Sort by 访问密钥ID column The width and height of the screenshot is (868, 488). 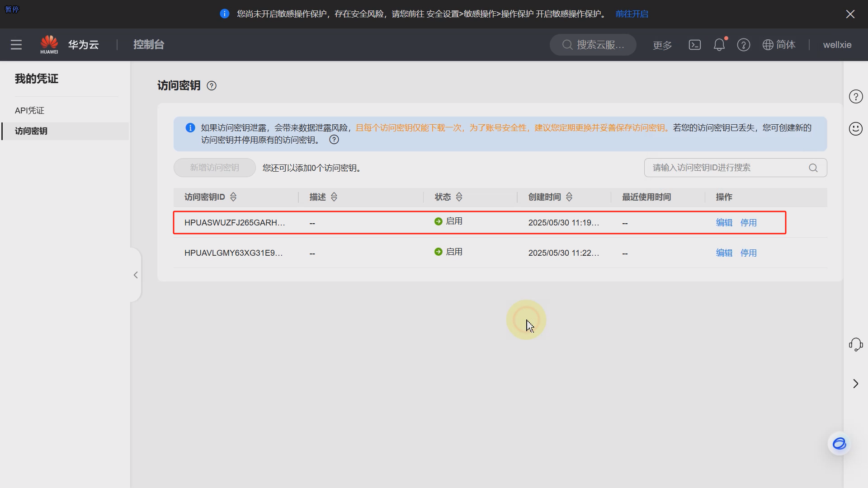click(x=233, y=197)
